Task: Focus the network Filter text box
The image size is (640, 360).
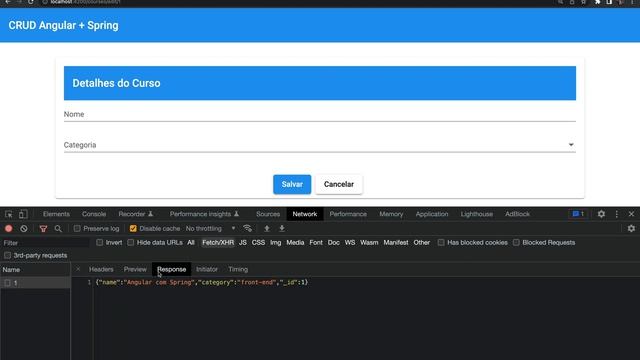Action: [45, 243]
